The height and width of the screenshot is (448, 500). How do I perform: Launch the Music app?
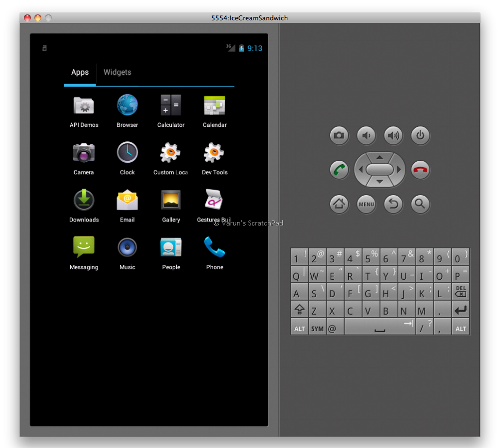[127, 253]
